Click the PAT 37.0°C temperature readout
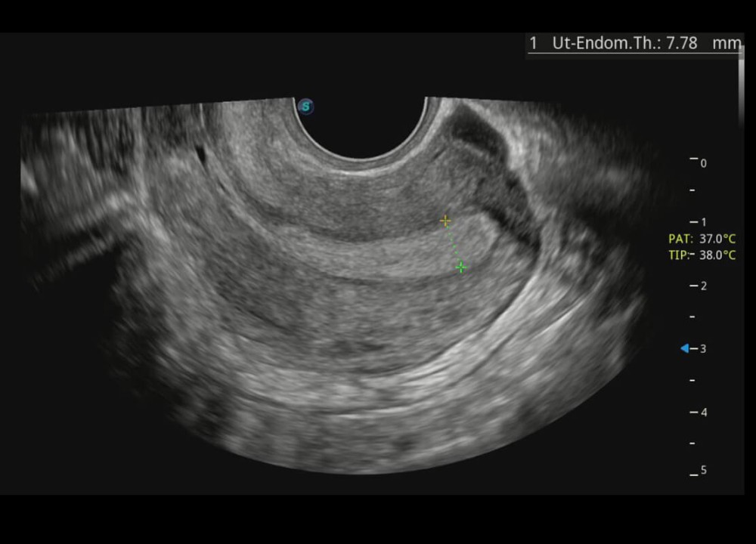The image size is (756, 544). click(x=702, y=238)
